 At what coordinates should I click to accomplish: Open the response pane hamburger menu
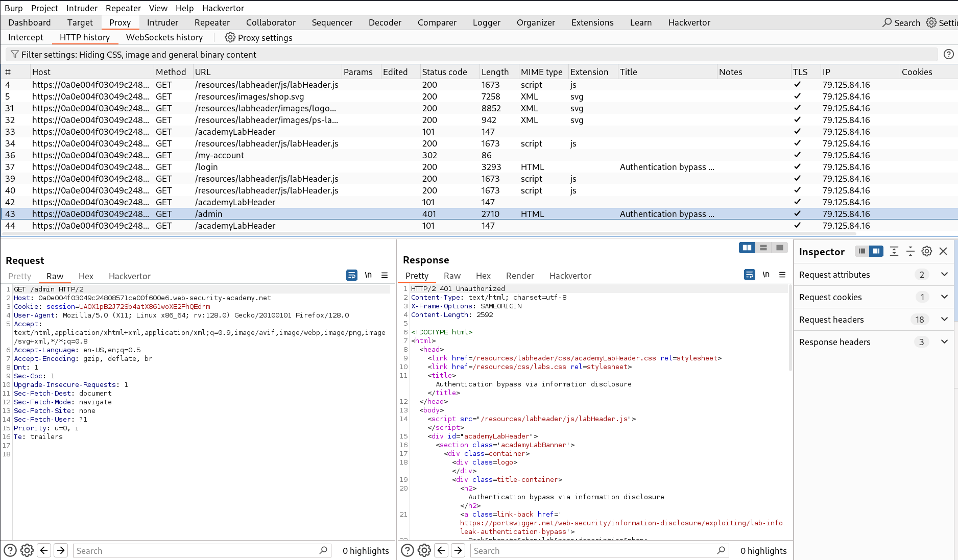tap(782, 275)
